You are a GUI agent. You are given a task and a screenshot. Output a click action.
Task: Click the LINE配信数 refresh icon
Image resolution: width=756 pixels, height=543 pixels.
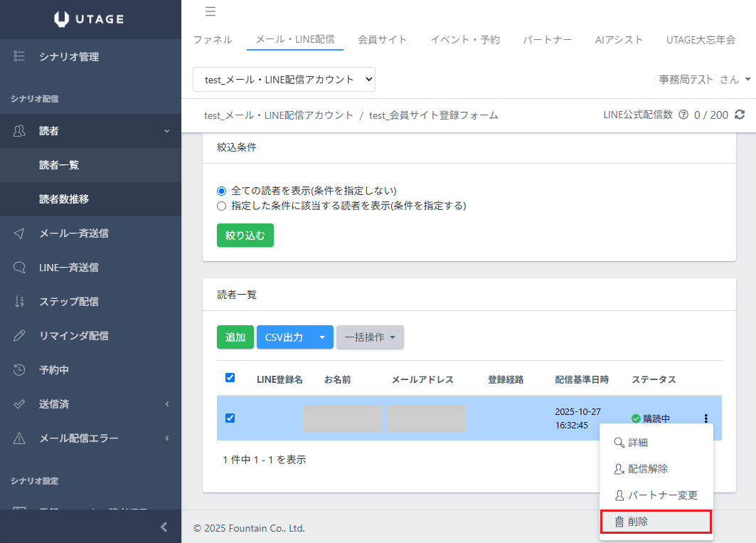(x=740, y=115)
